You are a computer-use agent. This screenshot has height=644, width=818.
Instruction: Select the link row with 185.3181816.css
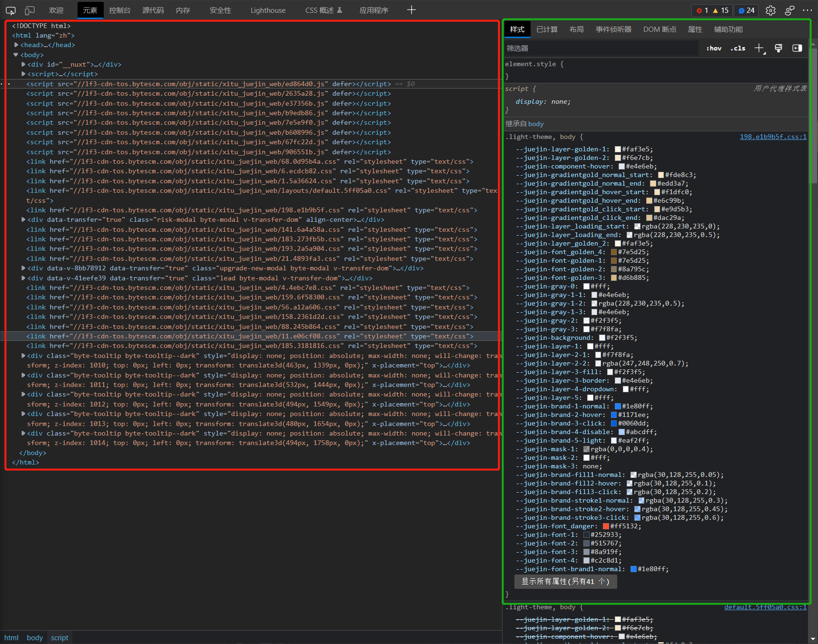pyautogui.click(x=252, y=346)
